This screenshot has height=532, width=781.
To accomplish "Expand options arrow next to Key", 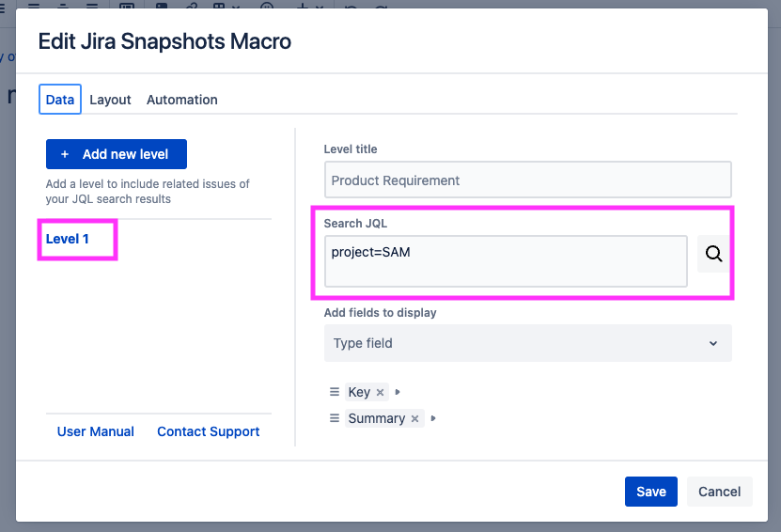I will (x=398, y=392).
